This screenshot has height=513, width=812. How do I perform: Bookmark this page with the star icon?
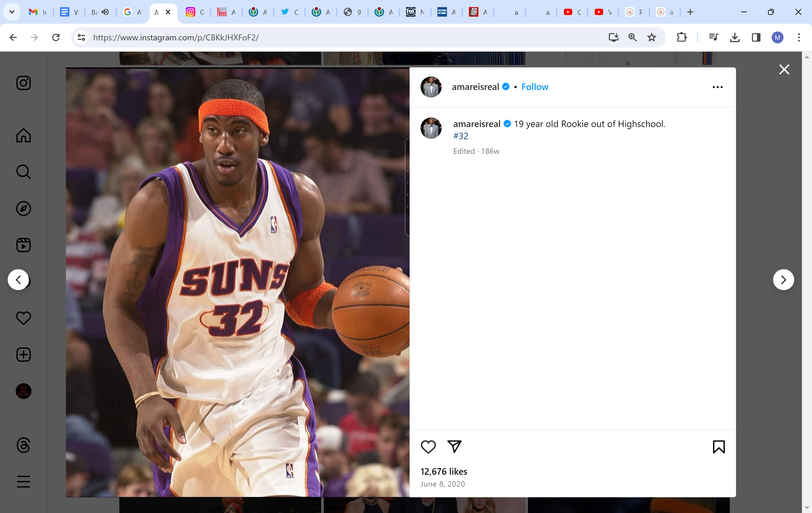tap(652, 37)
